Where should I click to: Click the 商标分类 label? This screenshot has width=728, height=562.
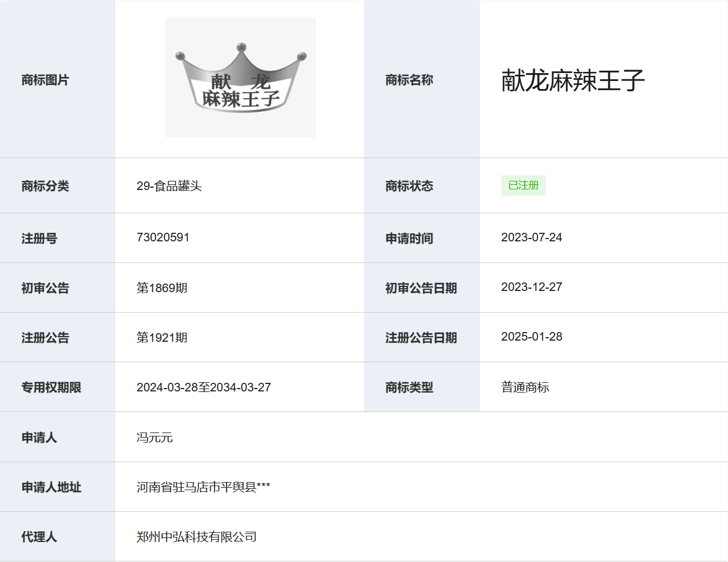pyautogui.click(x=45, y=186)
